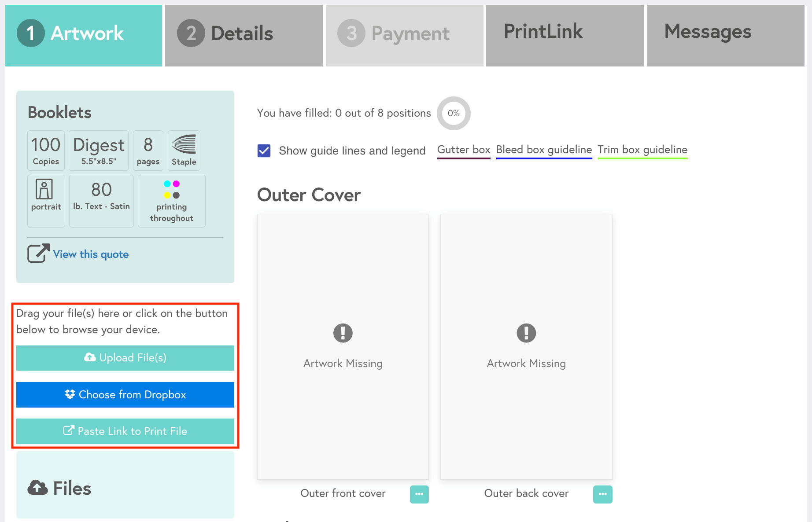Open the View this quote link
Viewport: 812px width, 522px height.
91,254
